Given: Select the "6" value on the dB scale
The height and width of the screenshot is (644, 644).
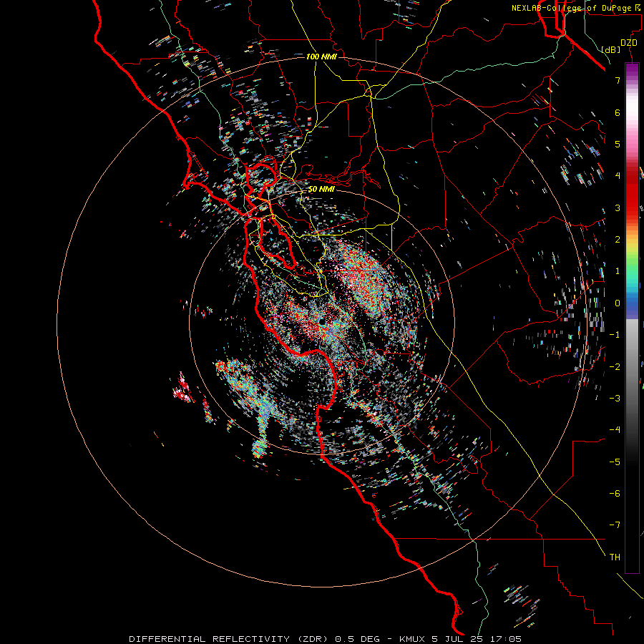Looking at the screenshot, I should [618, 112].
